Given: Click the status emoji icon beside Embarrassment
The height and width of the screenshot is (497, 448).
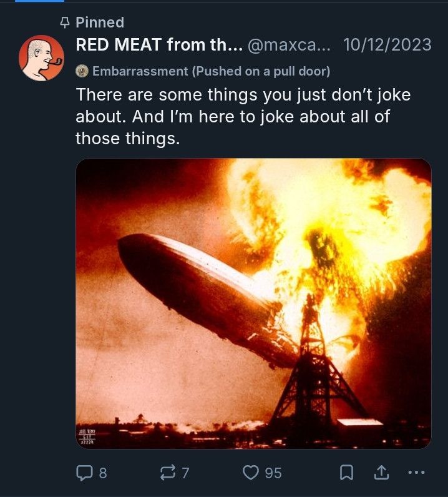Looking at the screenshot, I should coord(82,71).
